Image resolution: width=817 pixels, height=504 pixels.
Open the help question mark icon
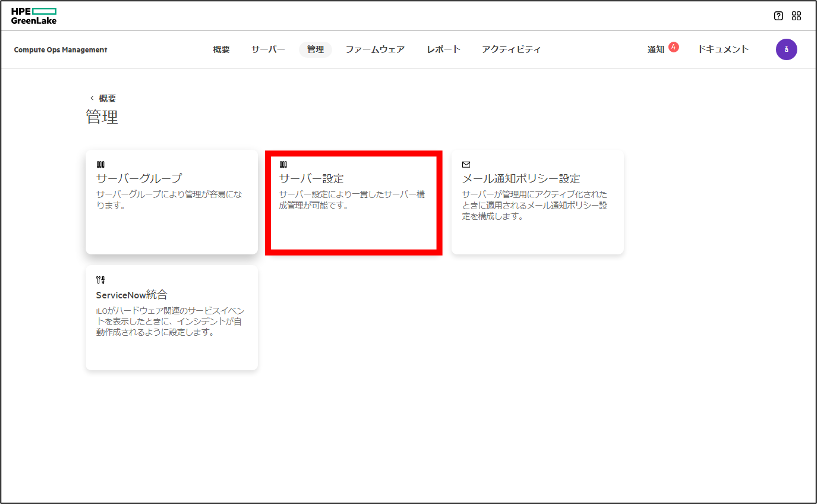click(x=778, y=16)
